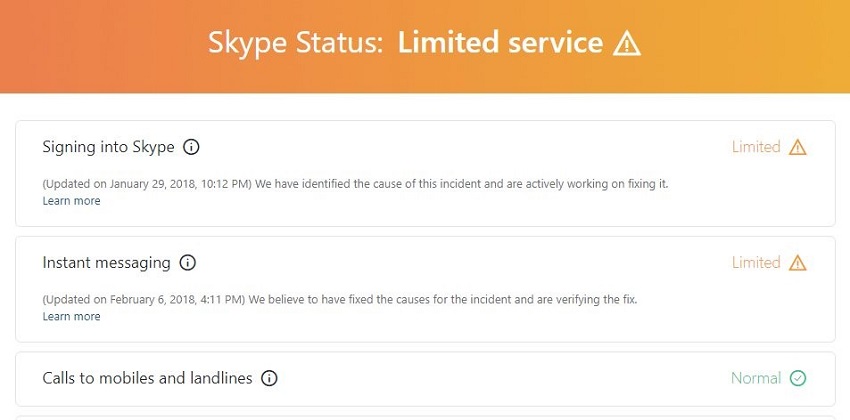Click the 'Skype Status:' header text
Viewport: 850px width, 420px height.
(x=295, y=43)
